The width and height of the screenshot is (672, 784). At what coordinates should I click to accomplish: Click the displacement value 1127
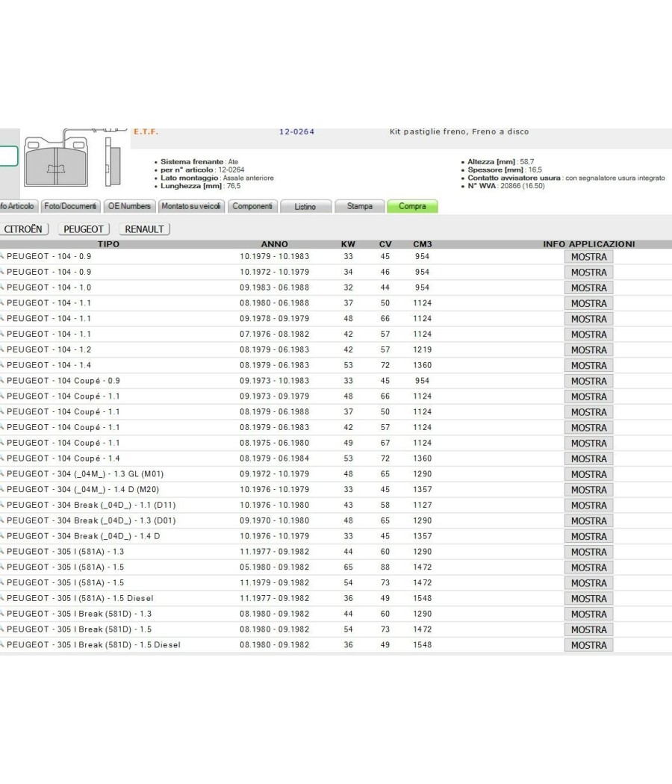(x=423, y=505)
